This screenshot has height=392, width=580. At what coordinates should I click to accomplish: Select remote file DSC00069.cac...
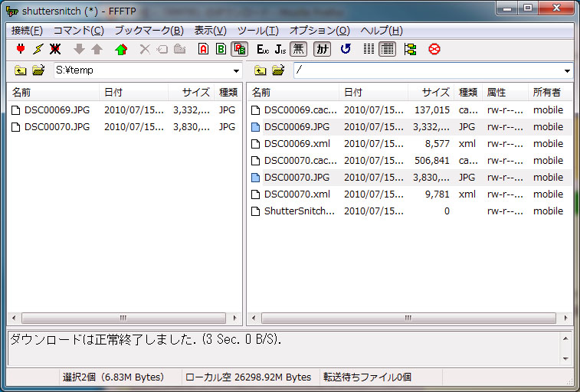tap(300, 110)
